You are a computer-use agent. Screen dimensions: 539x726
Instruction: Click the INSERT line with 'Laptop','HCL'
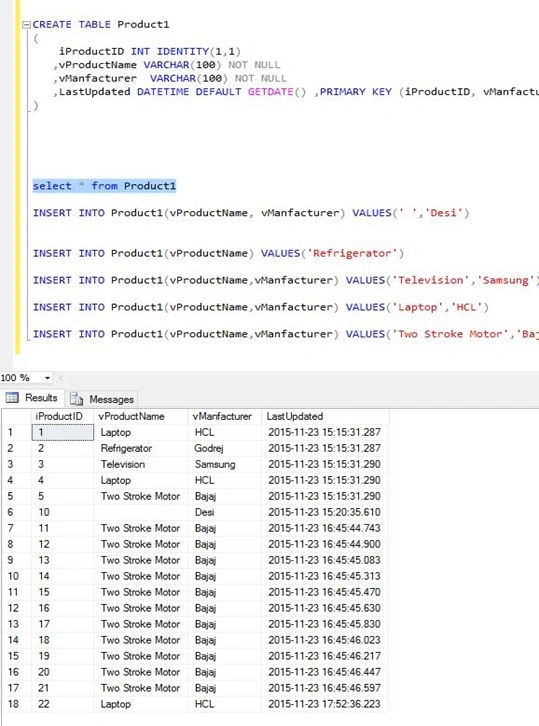261,307
